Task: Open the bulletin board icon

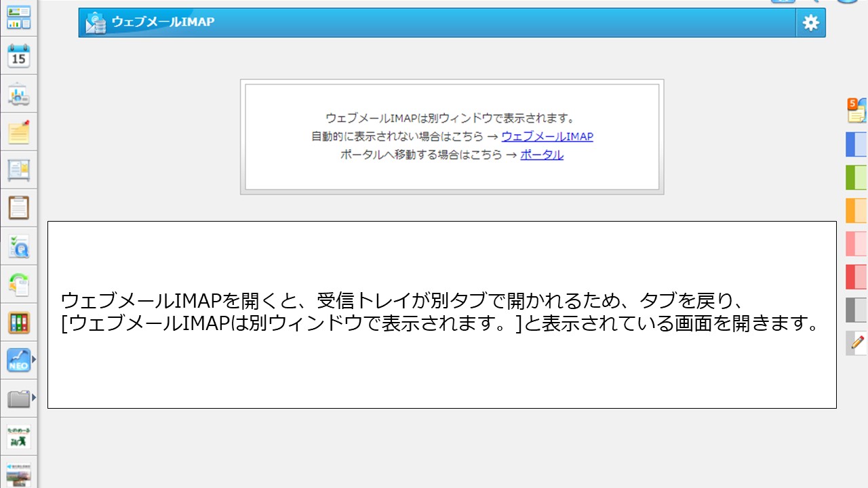Action: coord(18,171)
